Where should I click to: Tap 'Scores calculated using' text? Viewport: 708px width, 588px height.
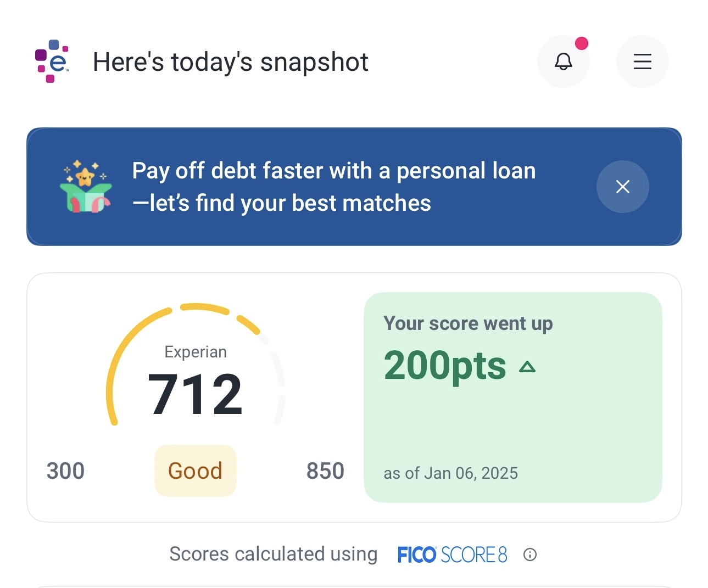click(x=273, y=555)
